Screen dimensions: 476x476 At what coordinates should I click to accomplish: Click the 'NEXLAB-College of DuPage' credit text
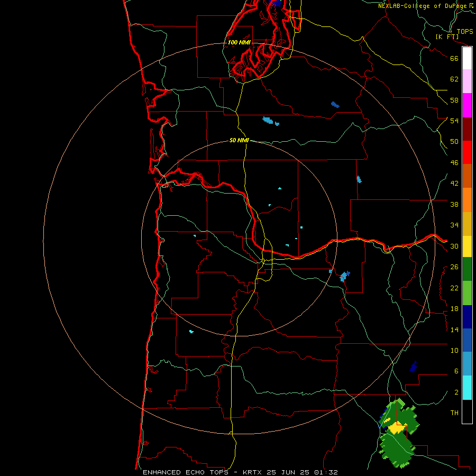(x=422, y=6)
